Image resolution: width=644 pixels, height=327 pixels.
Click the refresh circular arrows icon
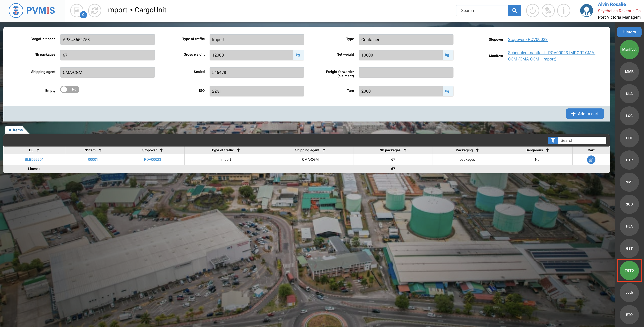click(95, 10)
